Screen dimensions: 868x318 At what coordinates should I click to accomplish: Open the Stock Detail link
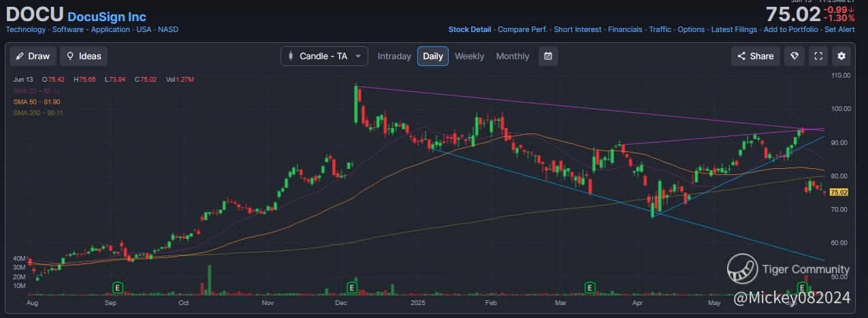coord(470,29)
